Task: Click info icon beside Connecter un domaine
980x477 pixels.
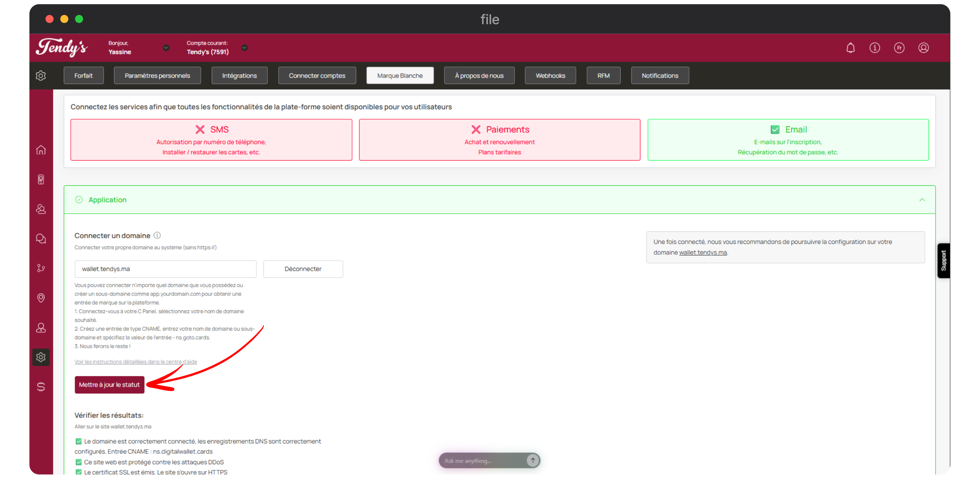Action: (x=157, y=236)
